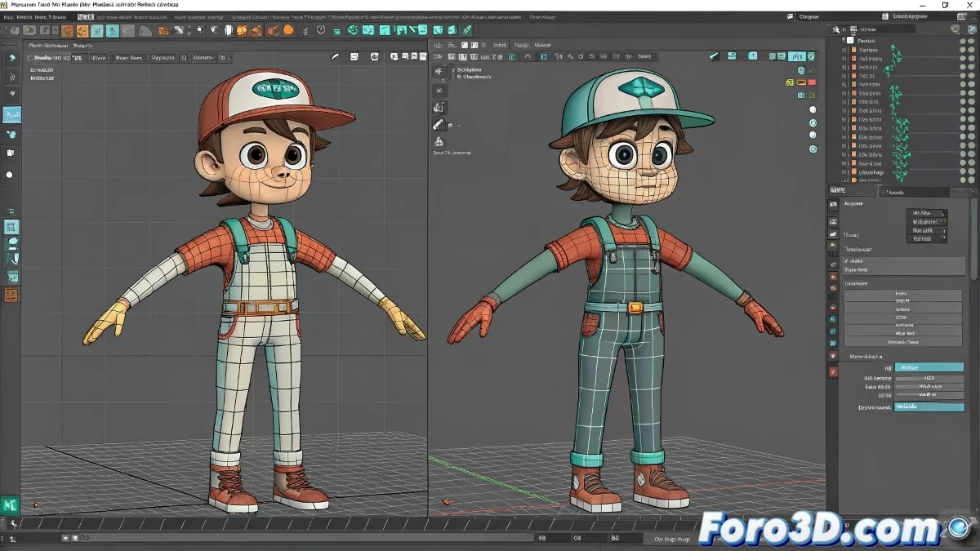Click the bottom button in the properties panel's stacked button list
The image size is (980, 551).
click(x=902, y=342)
